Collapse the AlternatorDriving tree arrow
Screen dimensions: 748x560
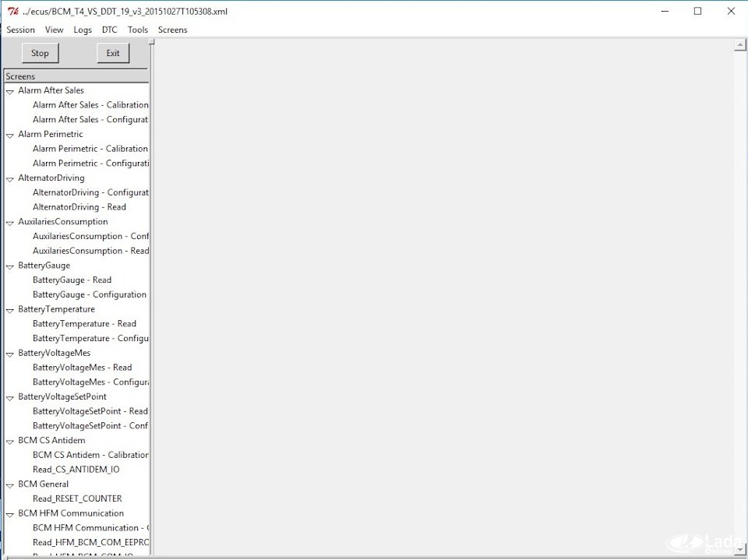9,179
